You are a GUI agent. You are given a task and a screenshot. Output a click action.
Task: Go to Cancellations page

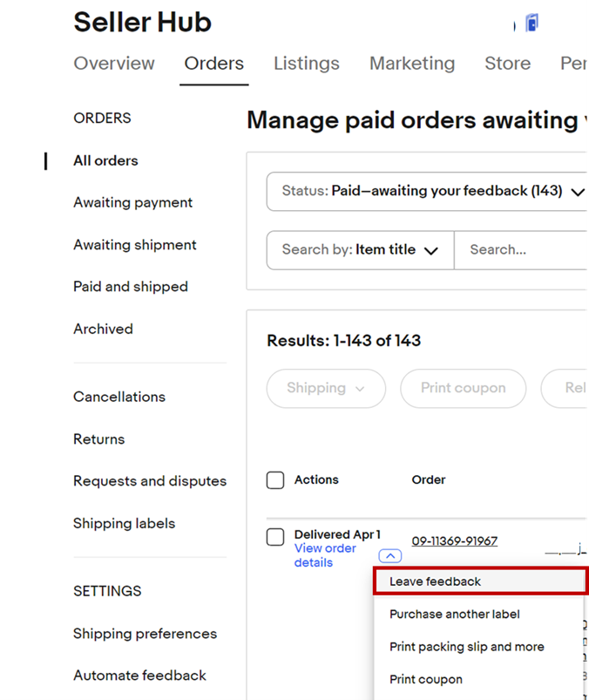pos(119,397)
